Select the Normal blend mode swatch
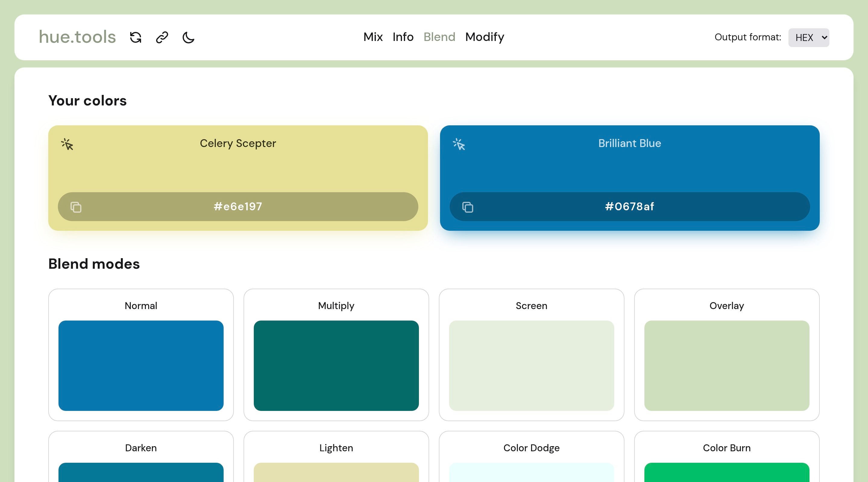Viewport: 868px width, 482px height. [141, 365]
